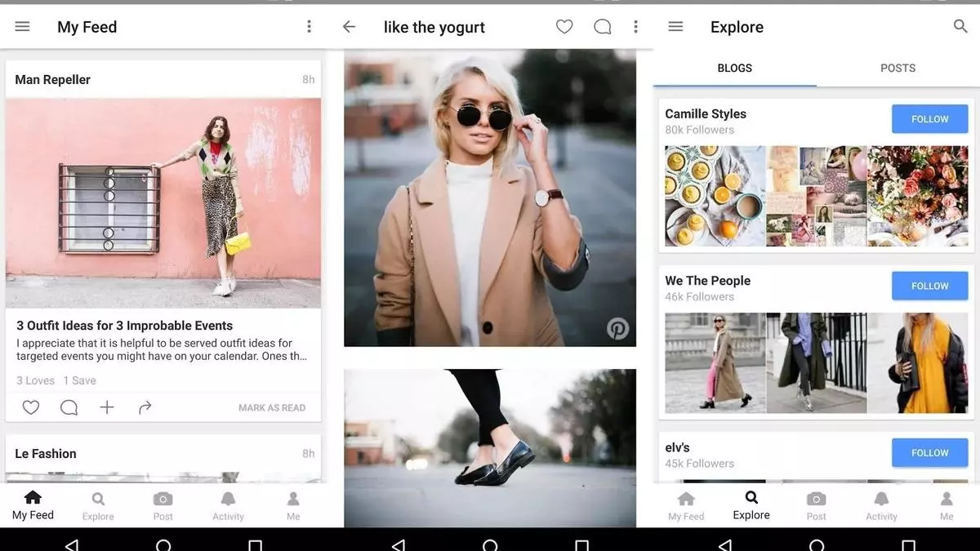
Task: Open Camille Styles flower bouquet thumbnail
Action: click(917, 196)
